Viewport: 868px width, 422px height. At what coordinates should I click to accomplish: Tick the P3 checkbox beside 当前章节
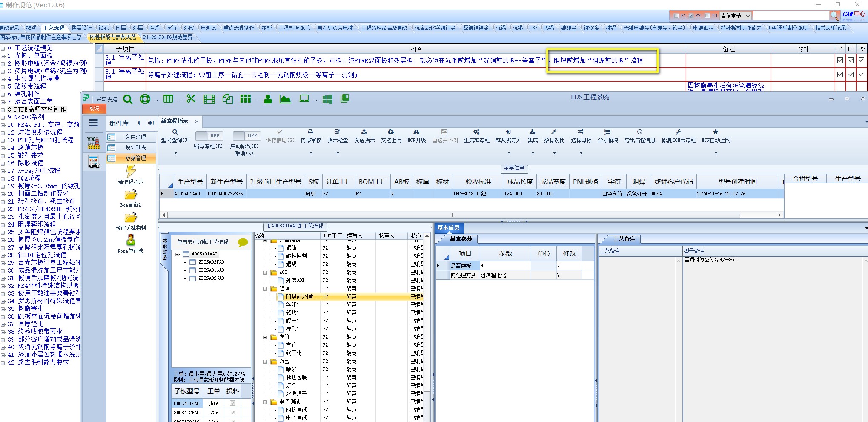[x=708, y=16]
